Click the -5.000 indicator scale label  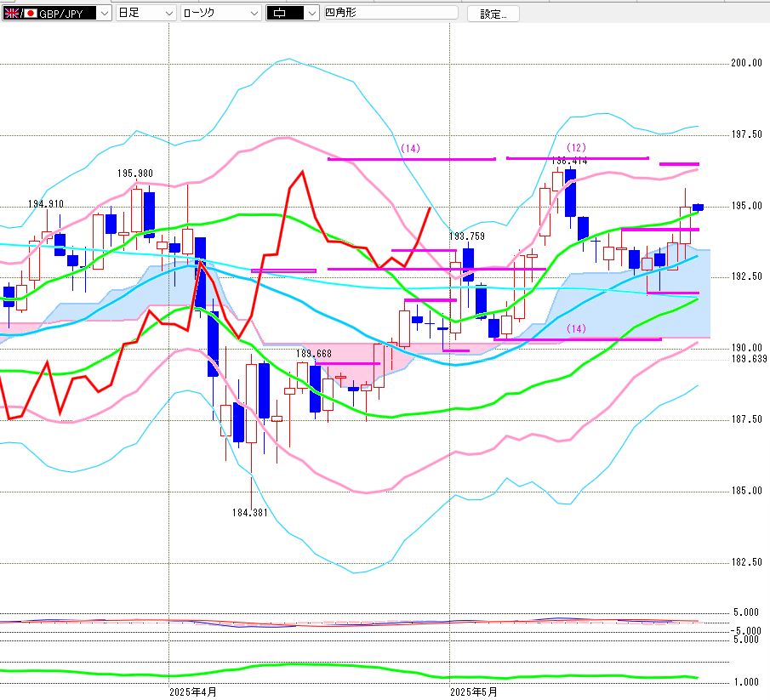point(745,631)
